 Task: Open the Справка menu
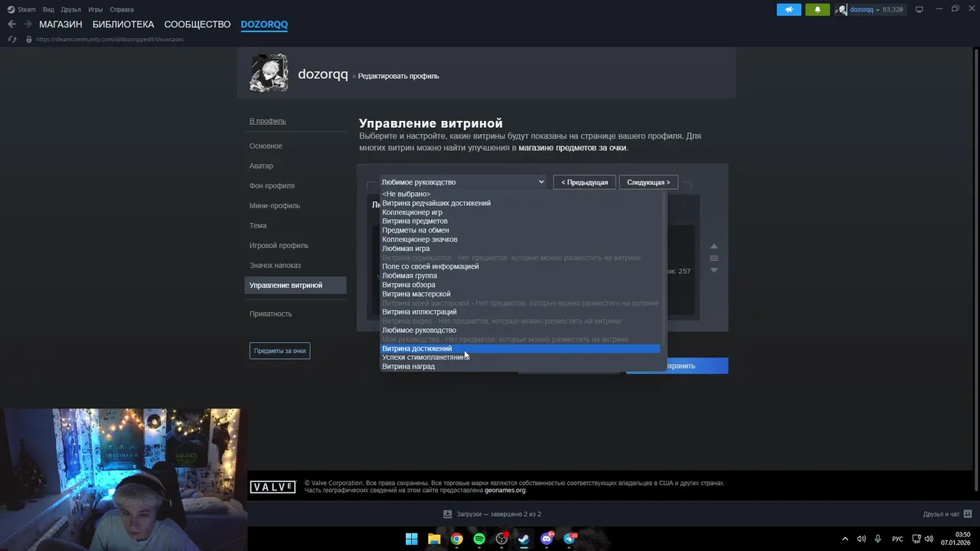[122, 9]
